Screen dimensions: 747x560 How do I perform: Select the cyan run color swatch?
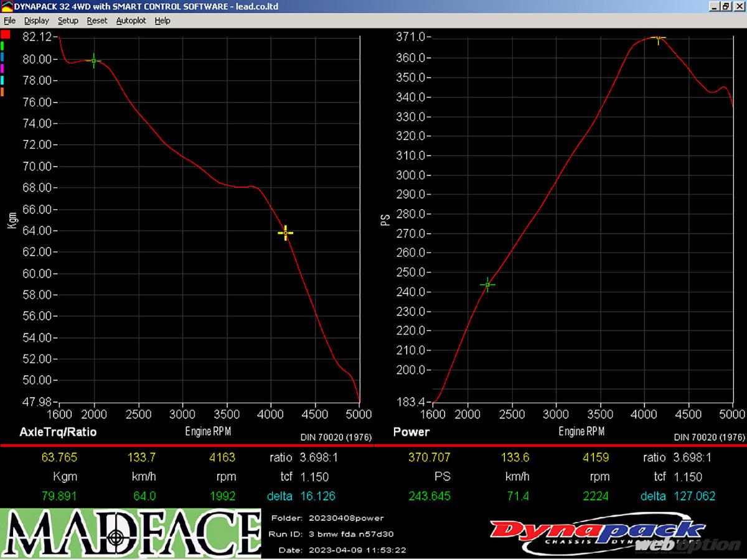coord(3,80)
